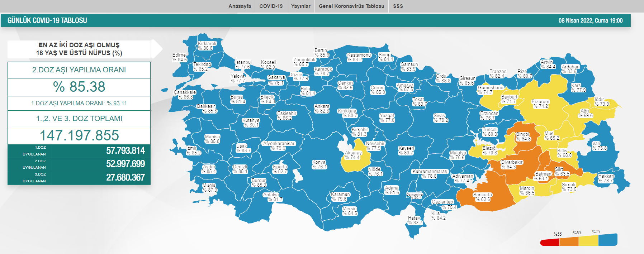This screenshot has height=254, width=644.
Task: Select the İstanbul province label
Action: [243, 64]
